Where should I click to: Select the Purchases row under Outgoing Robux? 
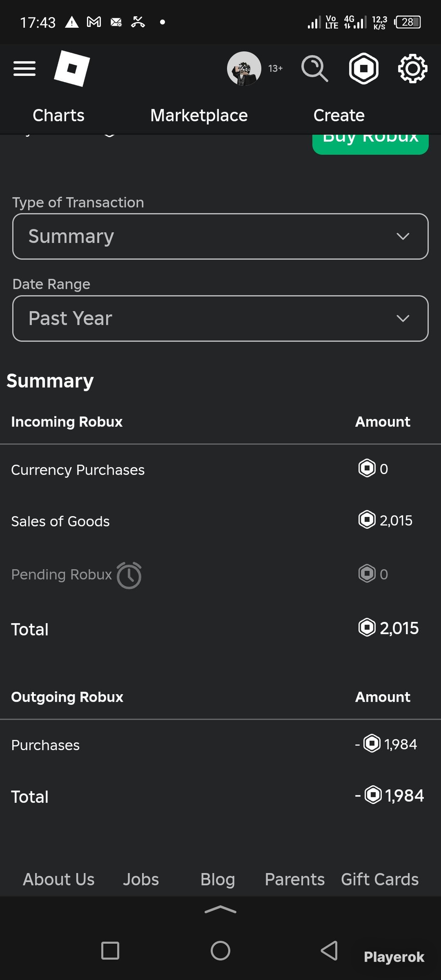(x=45, y=745)
